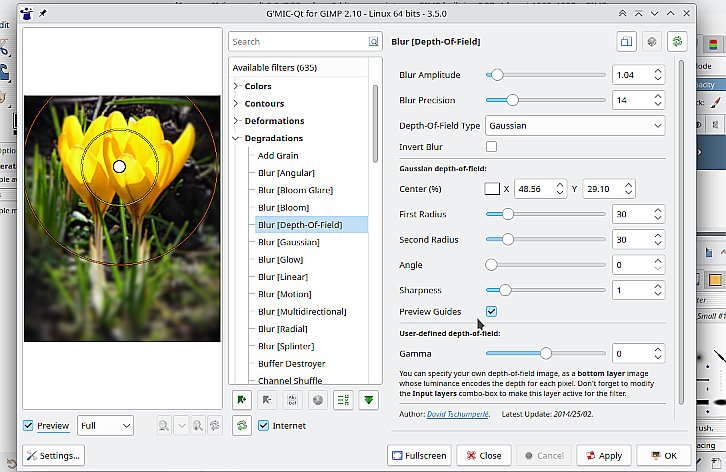Select the Add Grain filter
Image resolution: width=726 pixels, height=472 pixels.
[x=278, y=155]
